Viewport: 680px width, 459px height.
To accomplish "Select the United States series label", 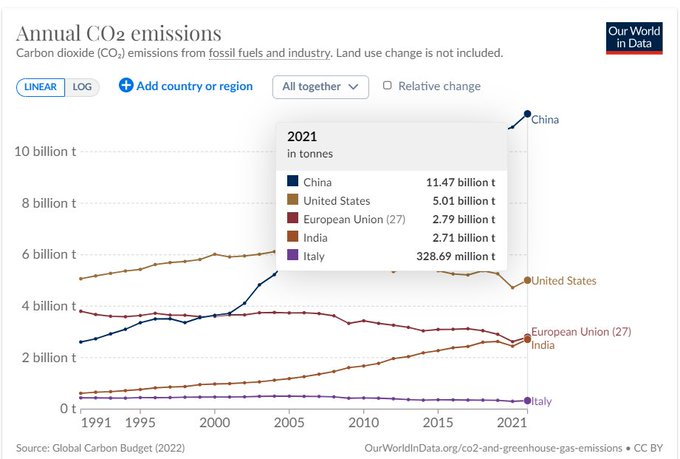I will (563, 281).
